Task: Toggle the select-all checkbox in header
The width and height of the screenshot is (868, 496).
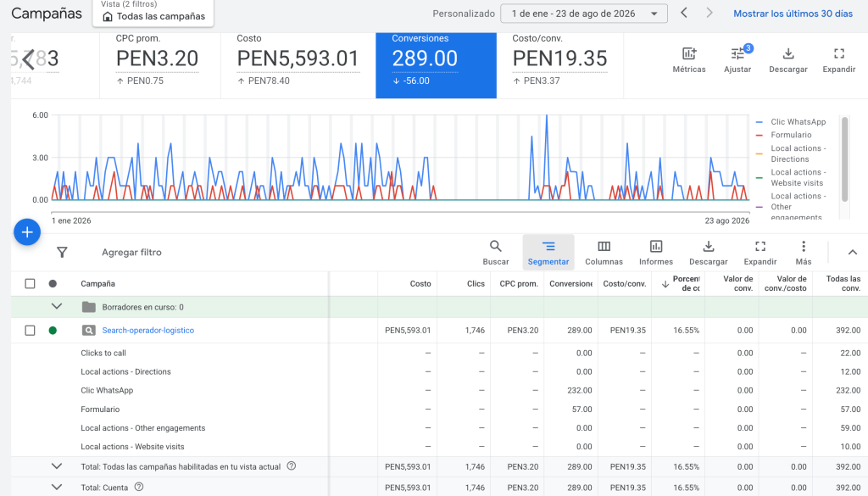Action: [30, 283]
